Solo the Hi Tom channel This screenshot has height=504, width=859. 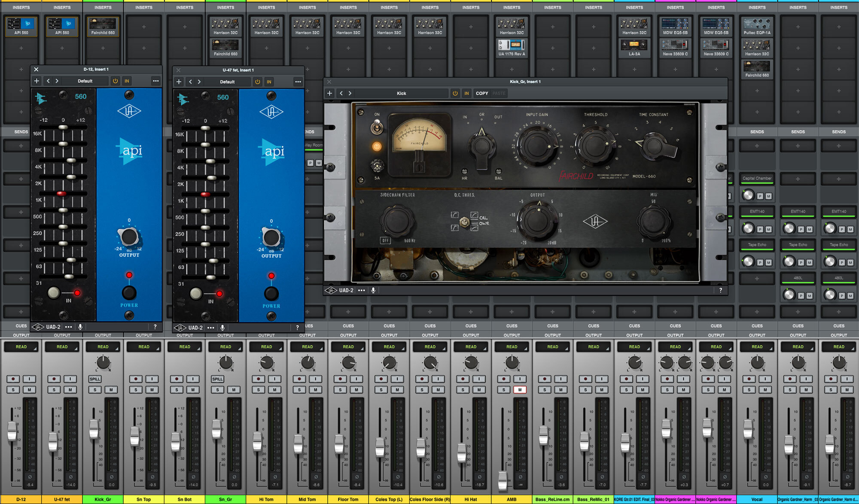259,390
